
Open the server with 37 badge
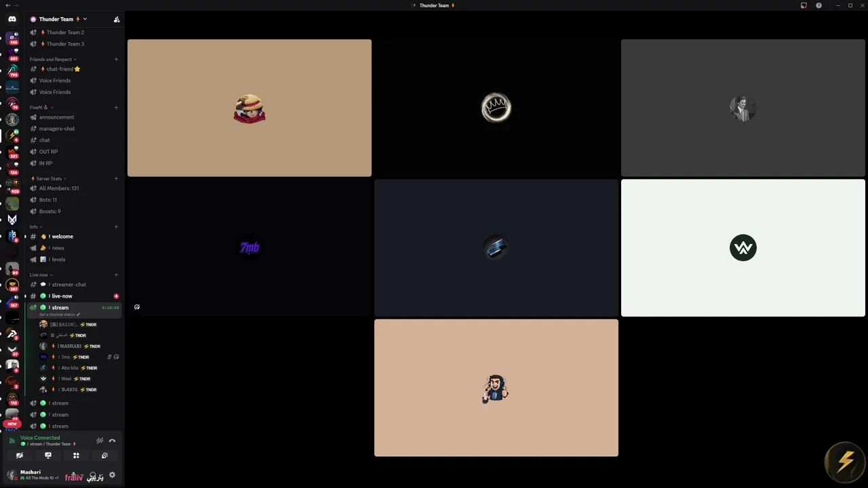coord(12,350)
